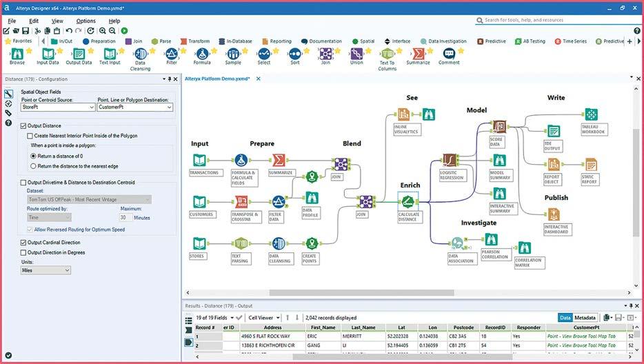Viewport: 644px width, 364px height.
Task: Select the Create Points node on canvas
Action: (312, 243)
